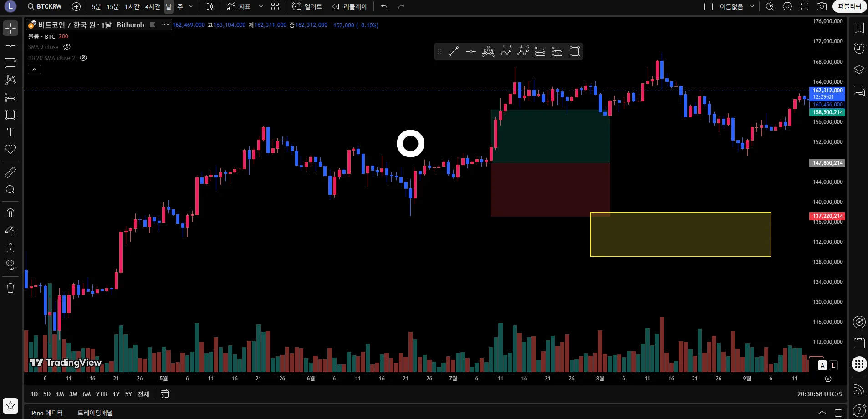Select the 날 daily timeframe
Viewport: 868px width, 419px height.
[168, 6]
